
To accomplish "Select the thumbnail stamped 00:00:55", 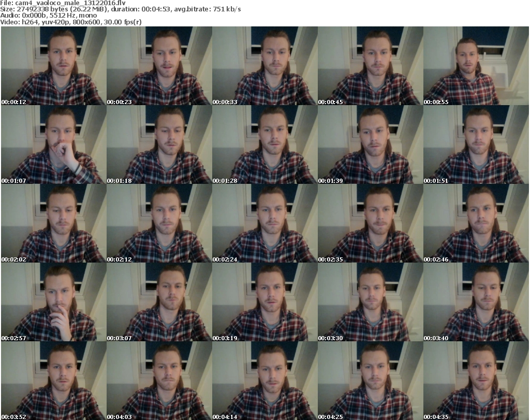I will 476,66.
